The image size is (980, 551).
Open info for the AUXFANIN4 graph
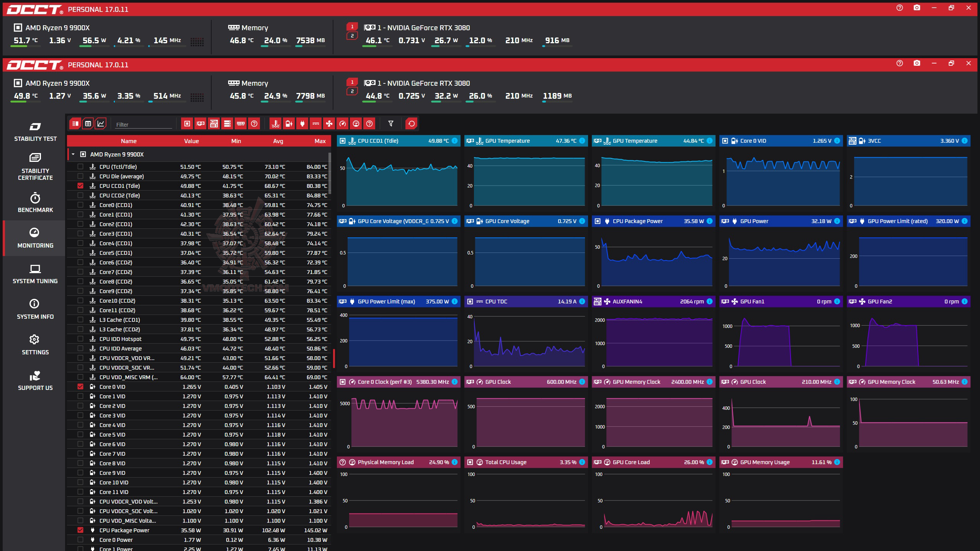[709, 302]
